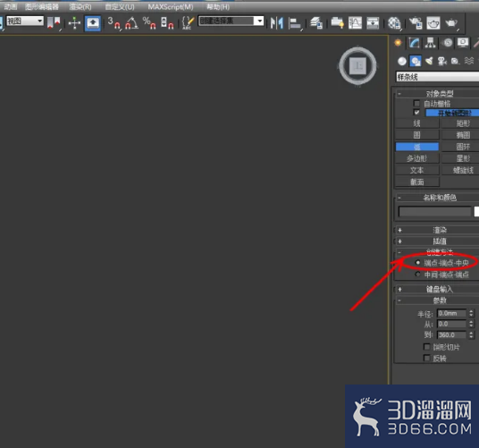Open Edit Named Selection Sets icon
The image size is (479, 448).
[188, 23]
